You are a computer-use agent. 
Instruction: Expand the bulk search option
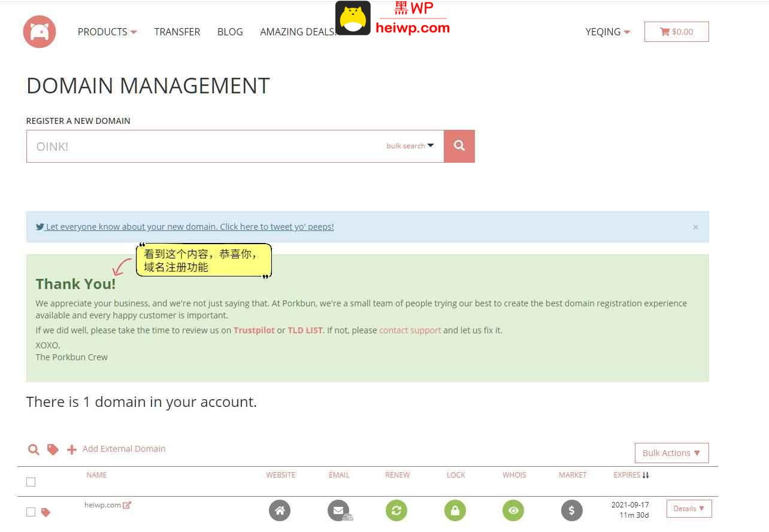point(410,146)
